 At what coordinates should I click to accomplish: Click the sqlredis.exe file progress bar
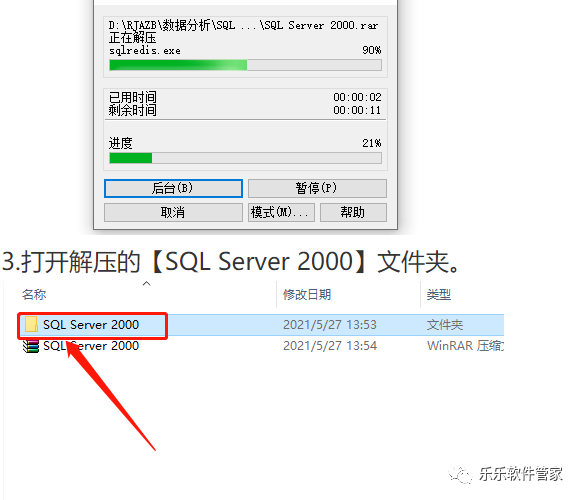point(245,65)
